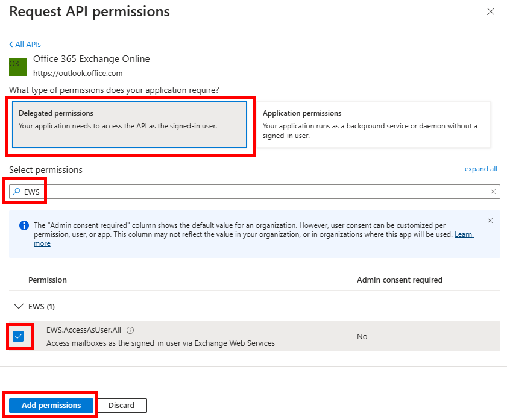The image size is (507, 420).
Task: Click Discard button
Action: click(x=122, y=405)
